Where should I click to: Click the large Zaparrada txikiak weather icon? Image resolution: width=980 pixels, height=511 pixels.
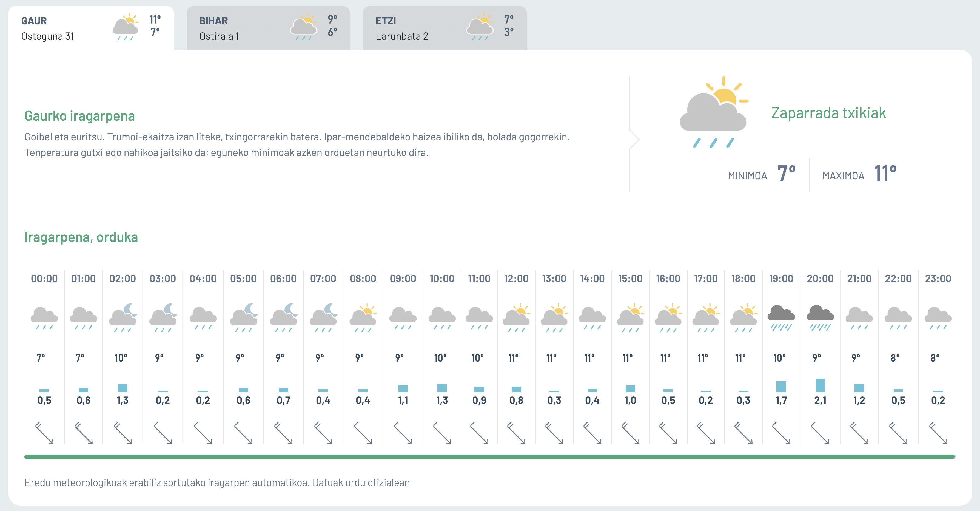click(714, 112)
